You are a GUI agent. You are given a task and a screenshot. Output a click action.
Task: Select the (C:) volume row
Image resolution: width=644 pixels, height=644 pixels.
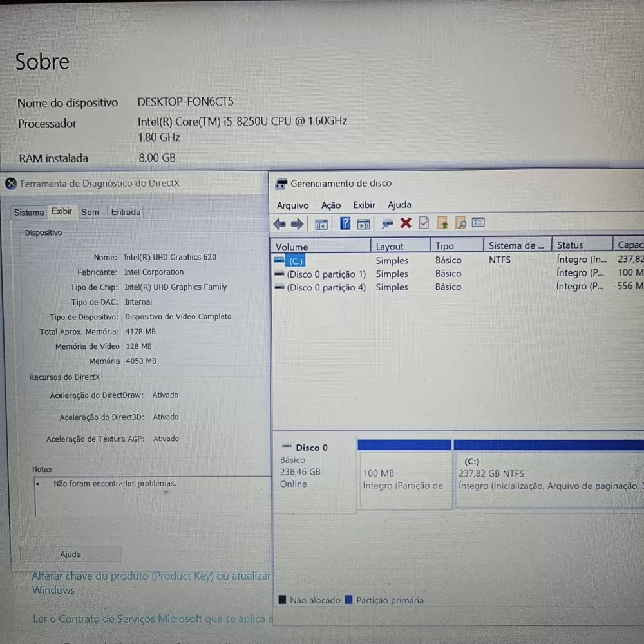tap(458, 260)
